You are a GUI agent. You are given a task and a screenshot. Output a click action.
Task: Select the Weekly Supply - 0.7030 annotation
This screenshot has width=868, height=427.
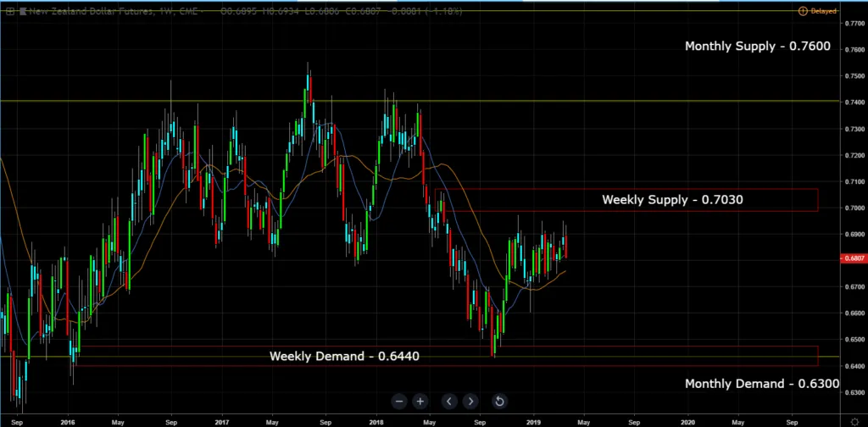coord(672,200)
